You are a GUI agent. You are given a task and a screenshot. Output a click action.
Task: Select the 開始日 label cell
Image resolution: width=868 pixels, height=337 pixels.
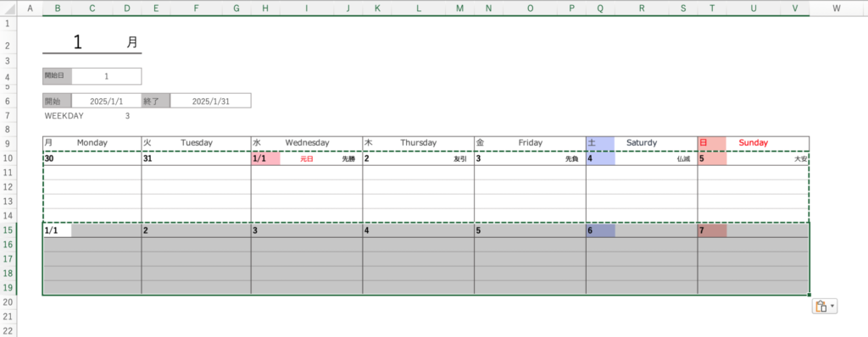click(x=57, y=76)
